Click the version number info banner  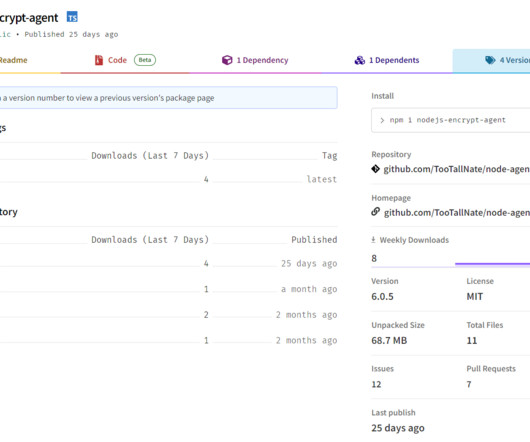click(x=169, y=98)
